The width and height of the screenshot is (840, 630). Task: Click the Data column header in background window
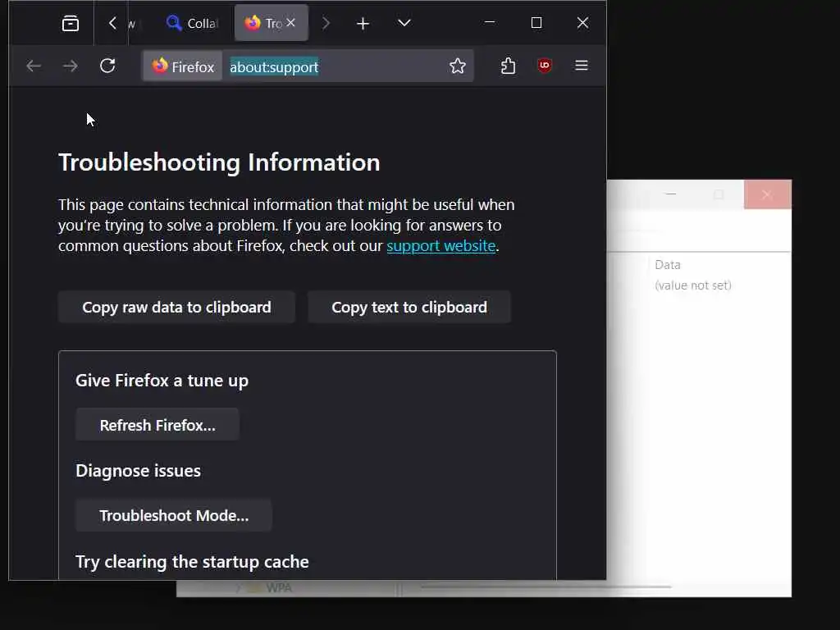click(668, 265)
